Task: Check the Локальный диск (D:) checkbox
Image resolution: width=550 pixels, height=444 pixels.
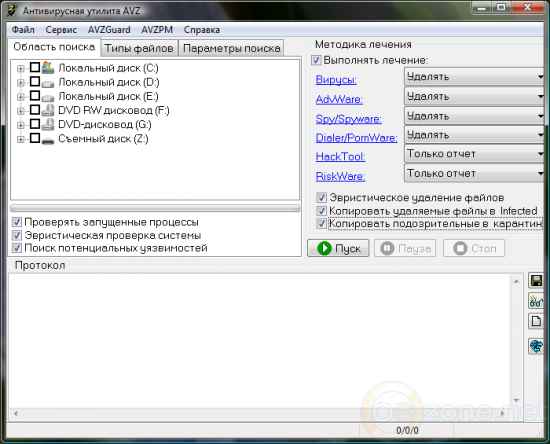Action: tap(35, 81)
